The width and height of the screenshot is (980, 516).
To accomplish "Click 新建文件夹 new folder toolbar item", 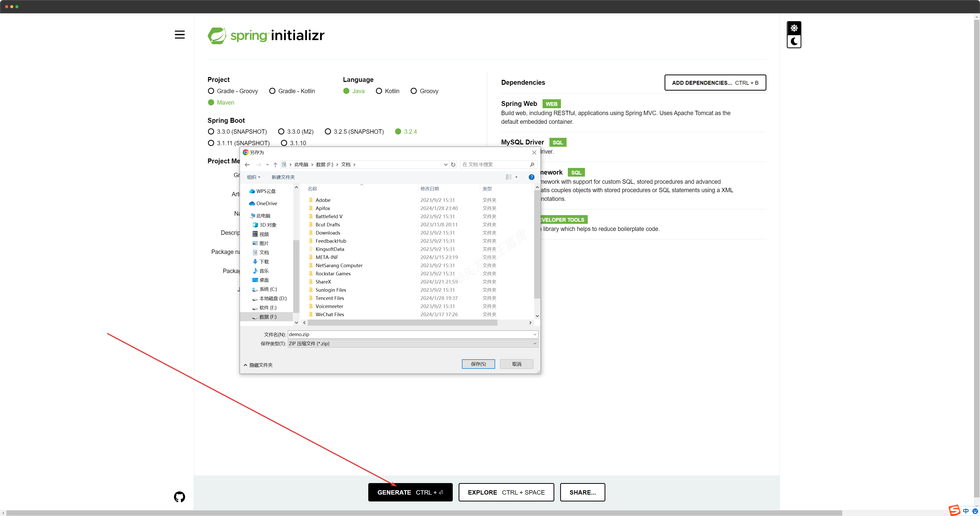I will 283,177.
